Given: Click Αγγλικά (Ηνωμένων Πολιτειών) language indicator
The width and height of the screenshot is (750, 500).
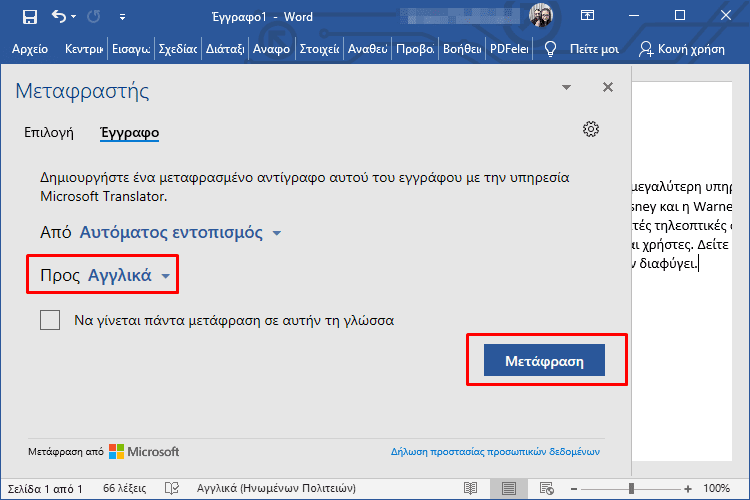Looking at the screenshot, I should pos(276,489).
